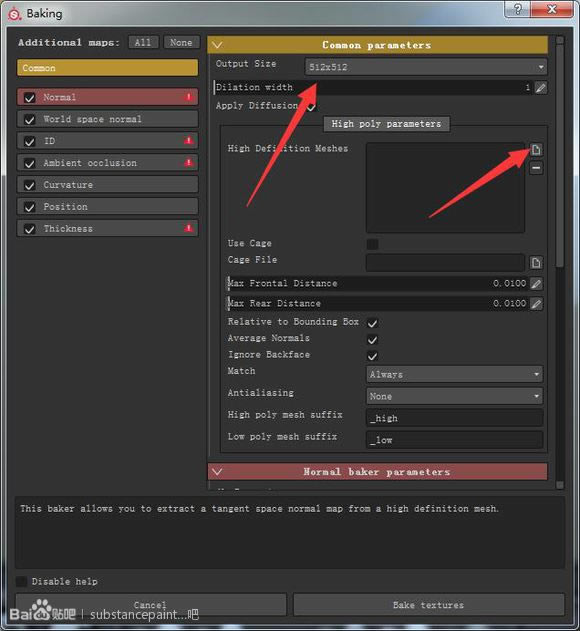The width and height of the screenshot is (580, 631).
Task: Click the Normal map warning icon
Action: pyautogui.click(x=188, y=97)
